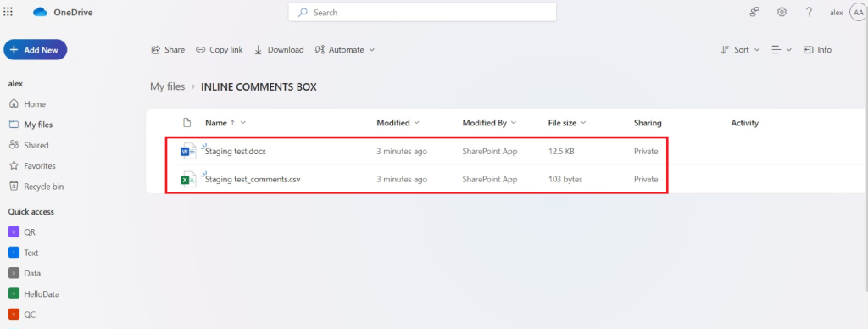868x329 pixels.
Task: Click the Add New button
Action: click(x=35, y=50)
